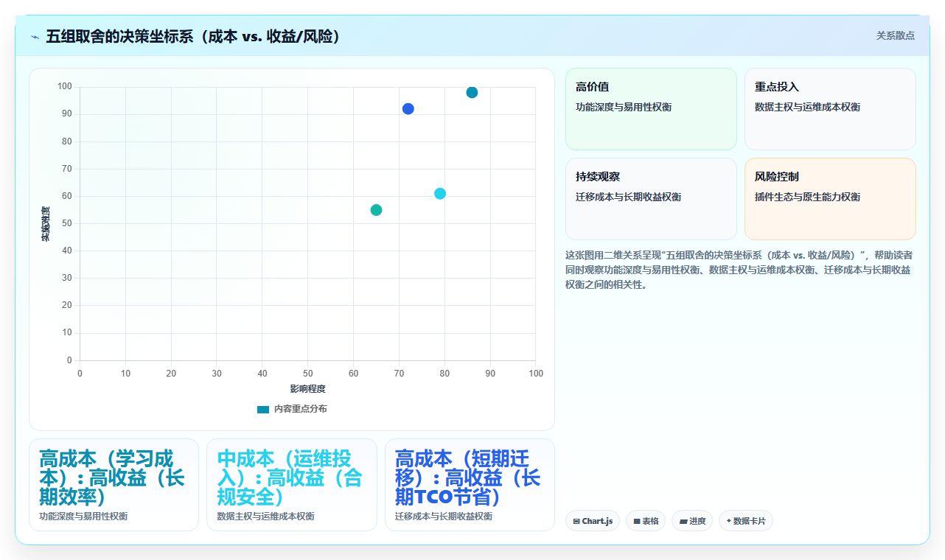This screenshot has height=560, width=945.
Task: Click the 内容重点分布 legend label
Action: tap(300, 409)
